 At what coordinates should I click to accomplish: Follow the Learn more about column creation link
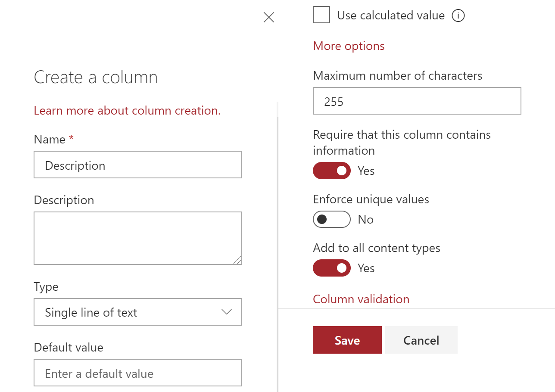point(128,110)
